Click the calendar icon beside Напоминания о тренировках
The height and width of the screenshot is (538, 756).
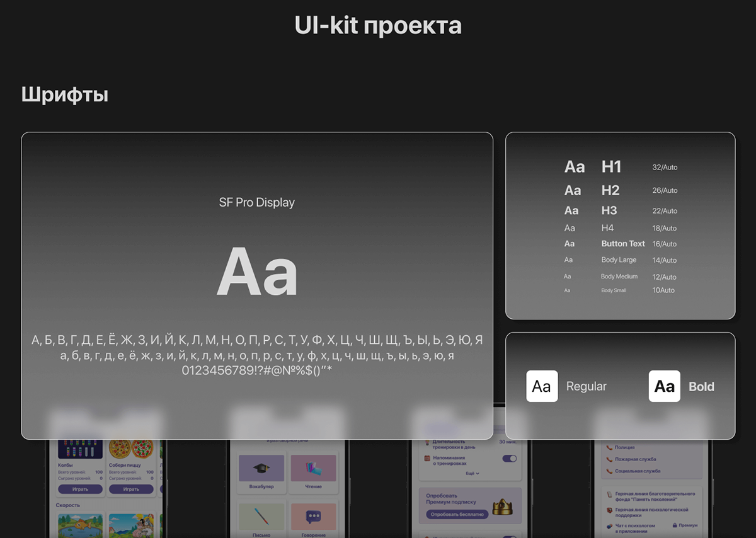point(428,458)
